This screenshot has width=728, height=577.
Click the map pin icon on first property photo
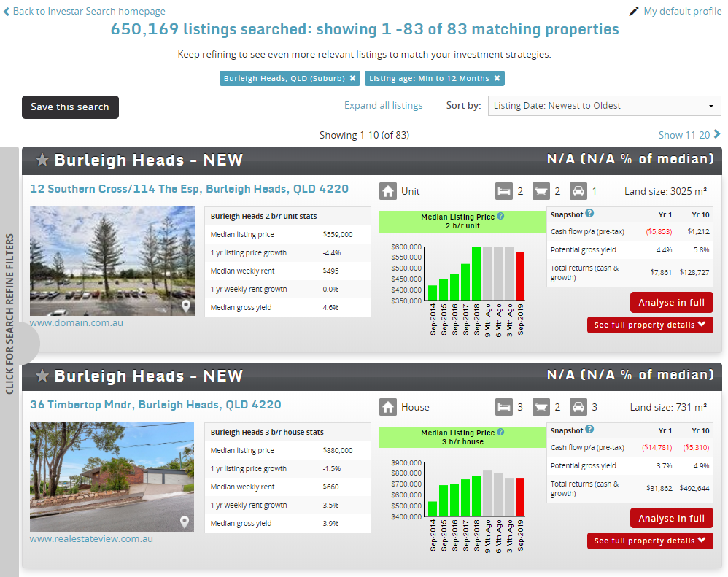186,306
